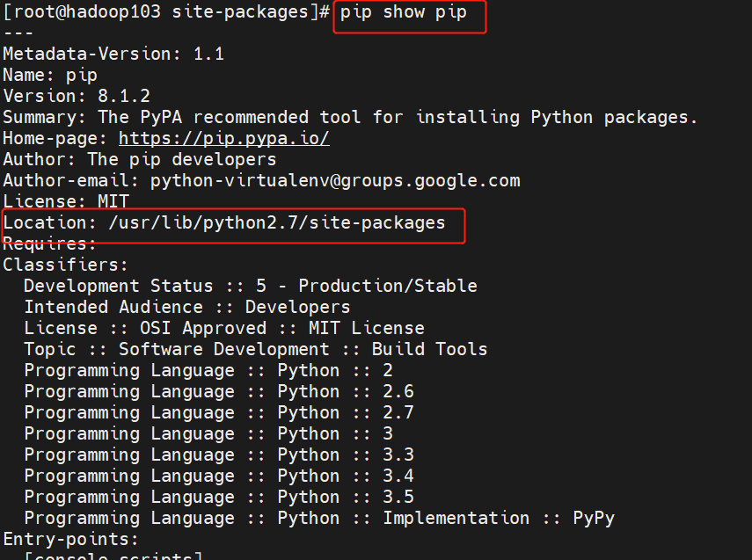This screenshot has width=752, height=560.
Task: Click the python-virtualenv@groups.google.com email address
Action: (x=335, y=180)
